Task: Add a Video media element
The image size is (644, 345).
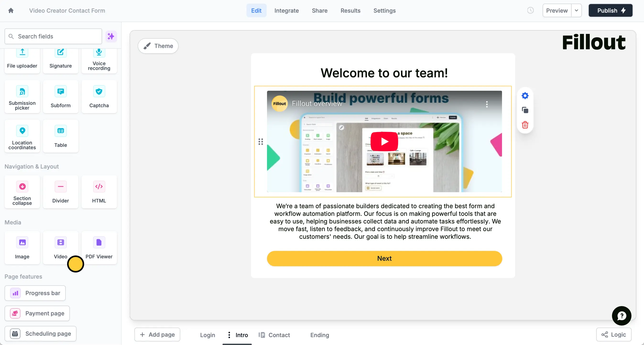Action: pyautogui.click(x=60, y=248)
